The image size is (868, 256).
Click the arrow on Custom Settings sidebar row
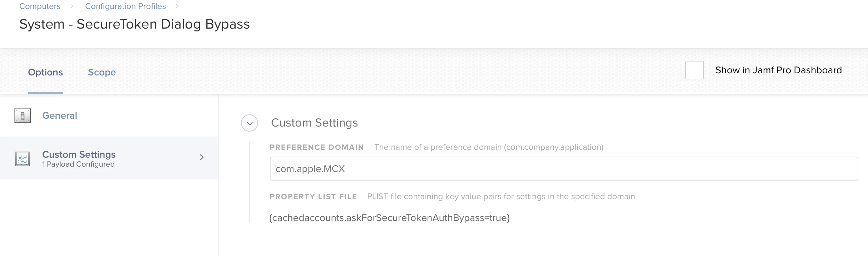[x=202, y=157]
